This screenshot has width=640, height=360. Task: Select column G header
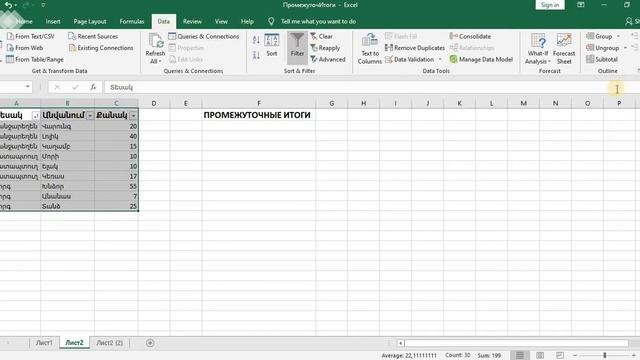[x=331, y=103]
